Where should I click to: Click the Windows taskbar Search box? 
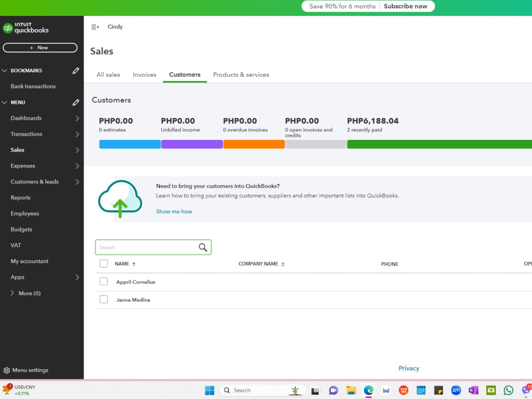pyautogui.click(x=263, y=390)
